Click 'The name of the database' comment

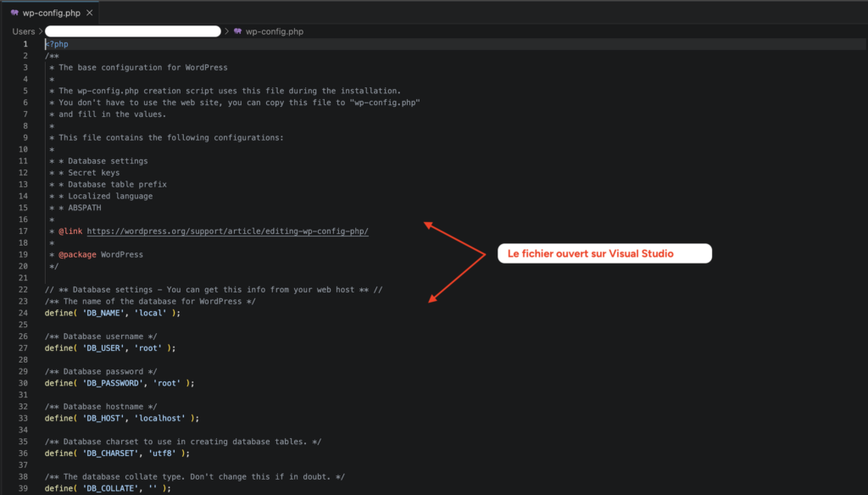pyautogui.click(x=150, y=302)
